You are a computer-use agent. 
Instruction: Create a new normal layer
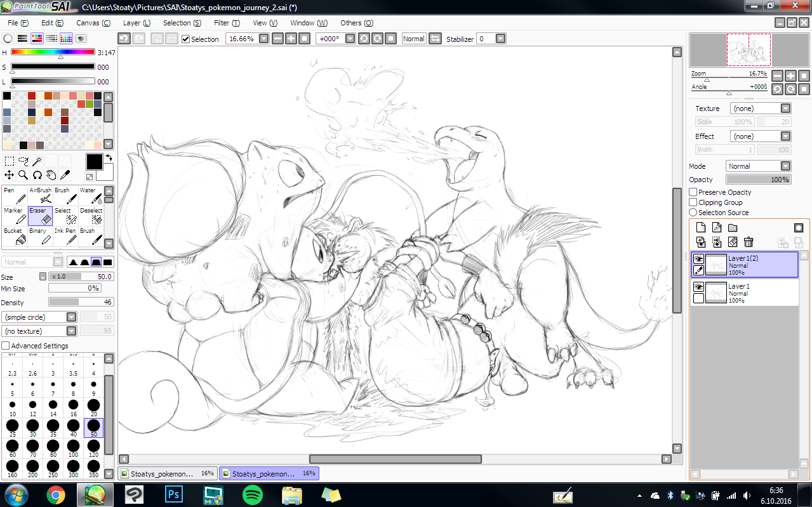point(701,228)
